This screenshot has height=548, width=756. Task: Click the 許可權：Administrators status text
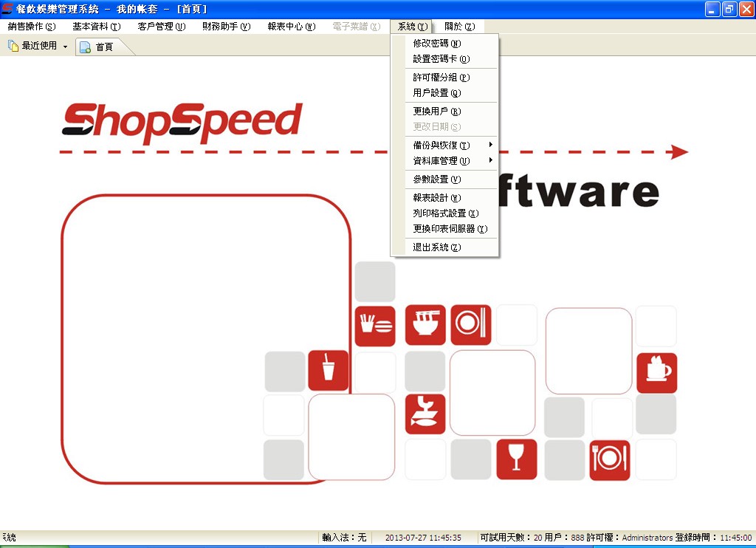629,538
